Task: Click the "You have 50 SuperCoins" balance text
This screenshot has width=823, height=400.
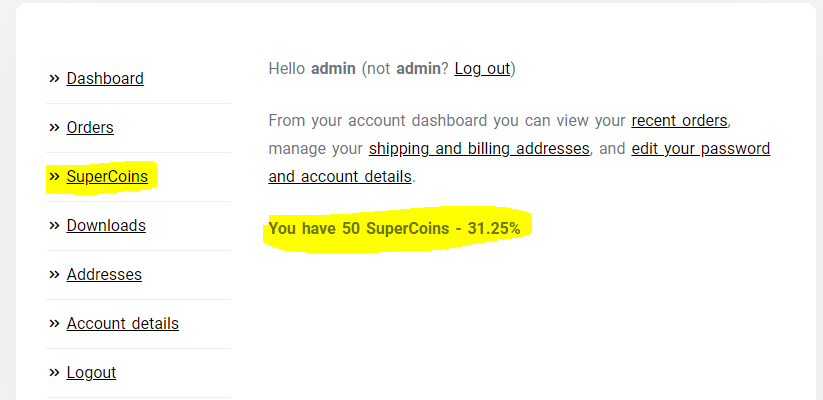Action: (x=394, y=229)
